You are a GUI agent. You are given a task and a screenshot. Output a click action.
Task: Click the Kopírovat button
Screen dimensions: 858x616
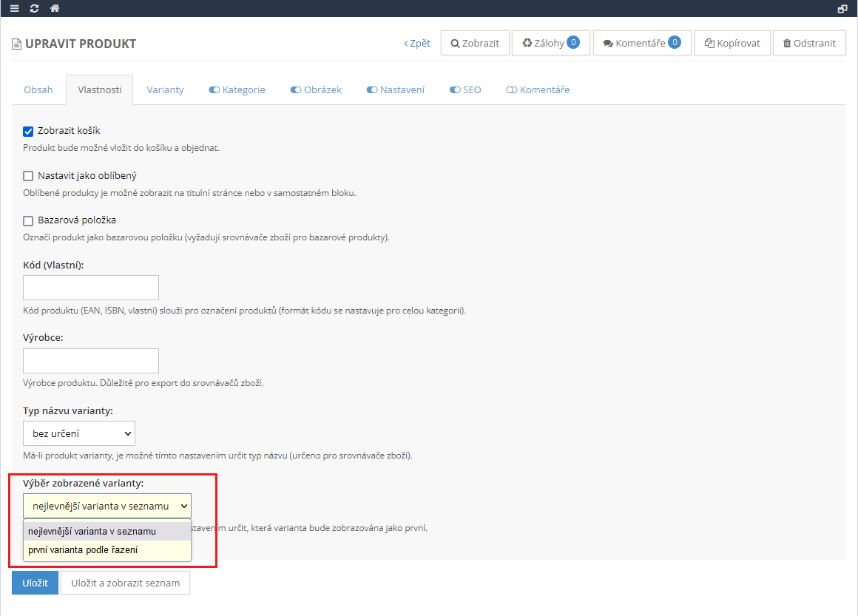[732, 44]
